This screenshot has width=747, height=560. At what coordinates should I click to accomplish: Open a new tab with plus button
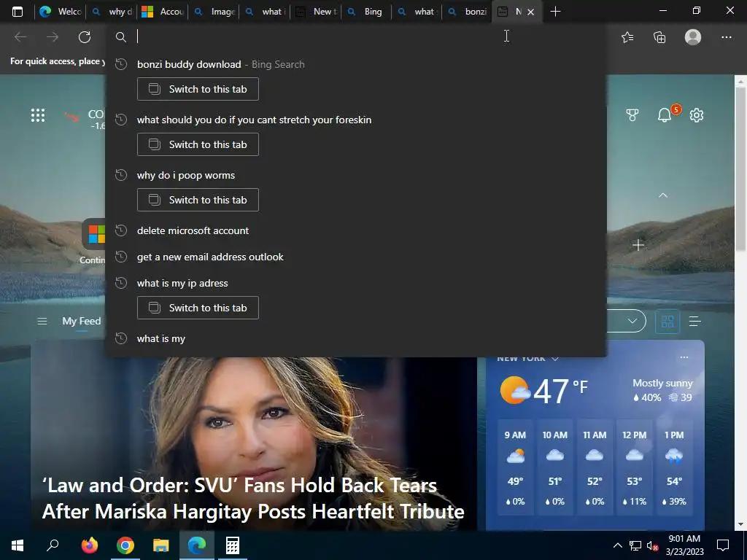pyautogui.click(x=555, y=12)
